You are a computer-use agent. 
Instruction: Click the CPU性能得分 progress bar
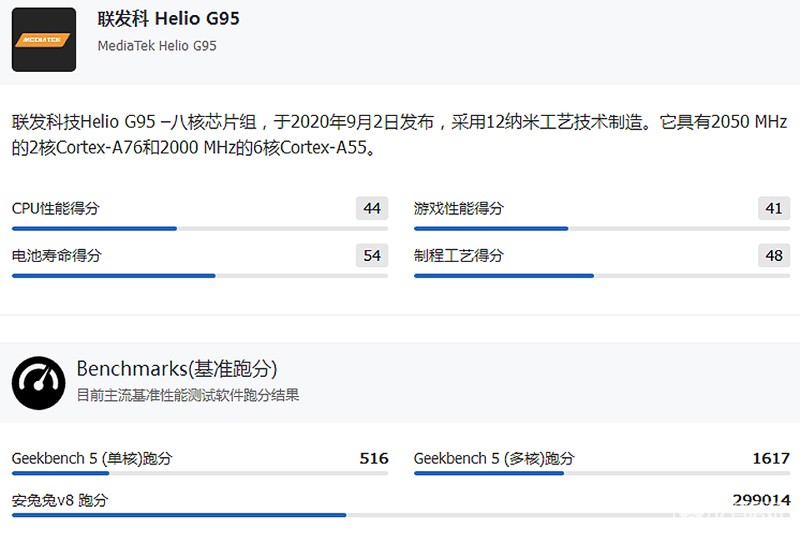(200, 229)
